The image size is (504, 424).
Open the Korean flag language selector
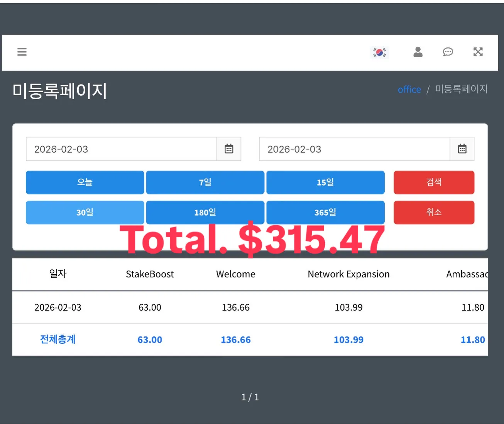coord(379,52)
